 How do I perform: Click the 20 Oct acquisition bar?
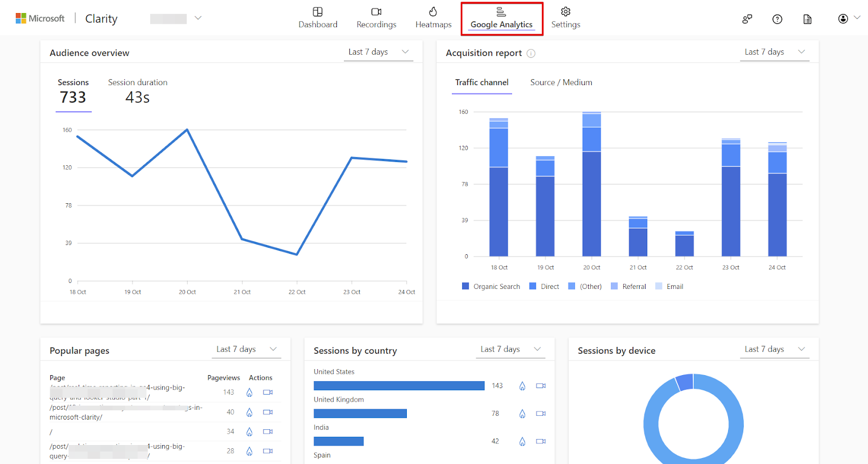pyautogui.click(x=591, y=184)
